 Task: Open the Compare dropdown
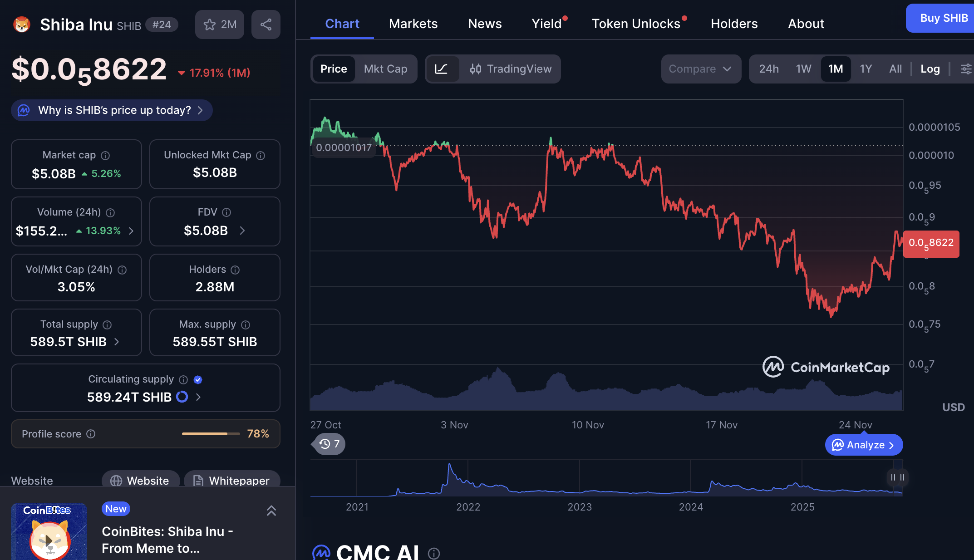point(700,69)
